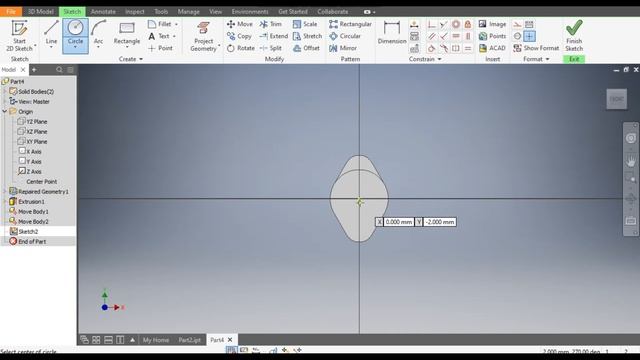The height and width of the screenshot is (360, 640).
Task: Apply the Fillet tool
Action: click(x=160, y=24)
